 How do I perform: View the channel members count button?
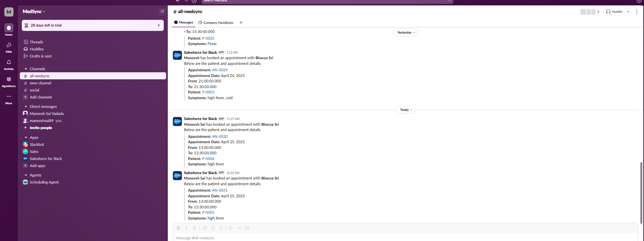tap(590, 12)
